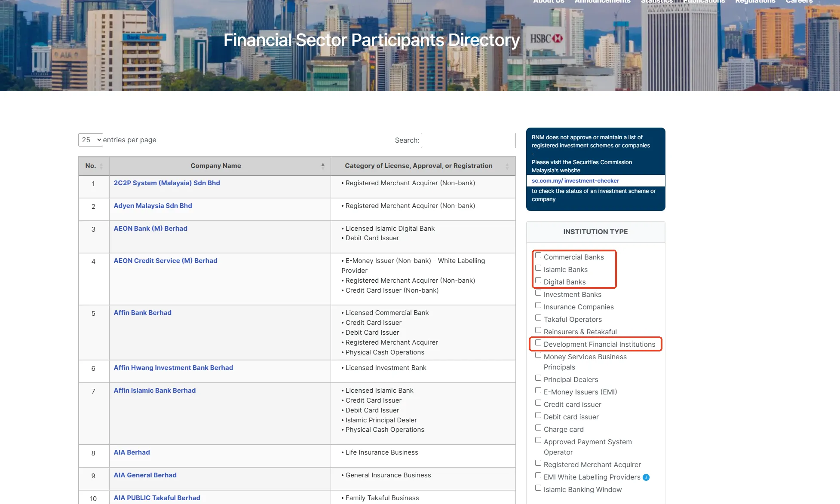Open the Affin Hwang Investment Bank Berhad entry
Screen dimensions: 840x504
tap(173, 368)
